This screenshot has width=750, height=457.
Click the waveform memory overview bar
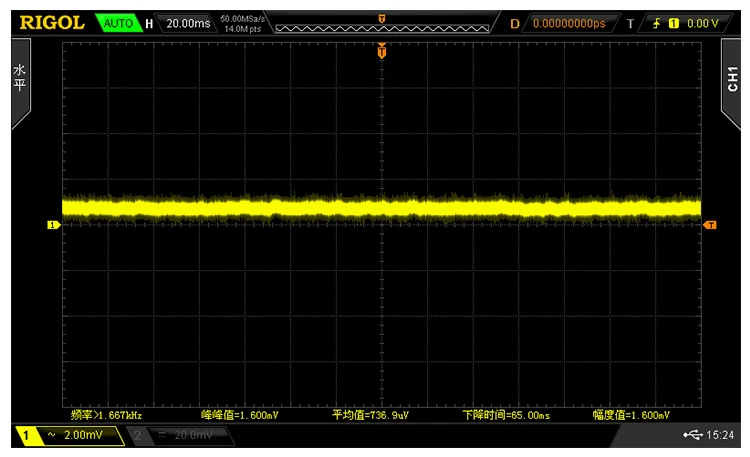tap(382, 29)
